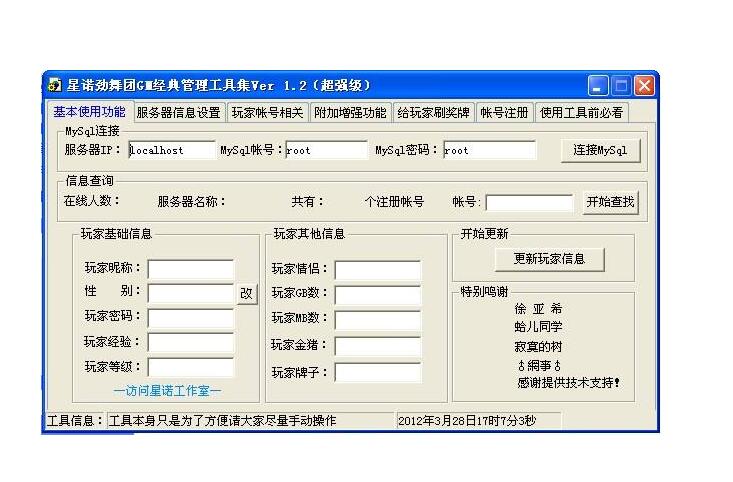Open the 玩家帐号相关 tab
The image size is (733, 482).
267,113
